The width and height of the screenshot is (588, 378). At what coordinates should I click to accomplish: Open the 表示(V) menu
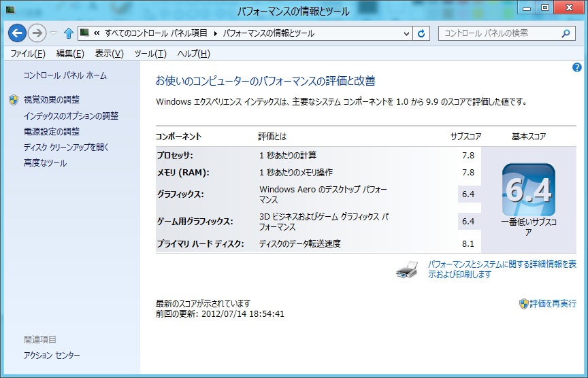pyautogui.click(x=109, y=54)
